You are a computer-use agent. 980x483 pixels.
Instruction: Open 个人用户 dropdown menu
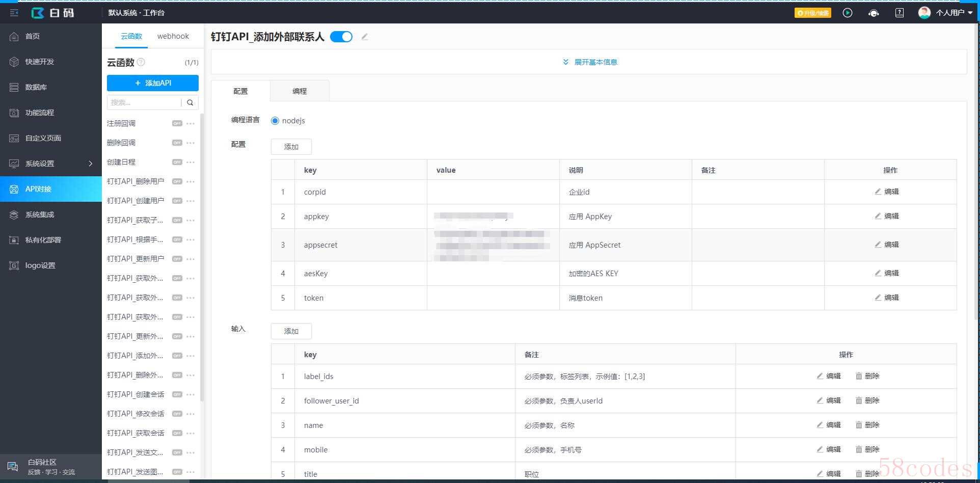tap(954, 13)
